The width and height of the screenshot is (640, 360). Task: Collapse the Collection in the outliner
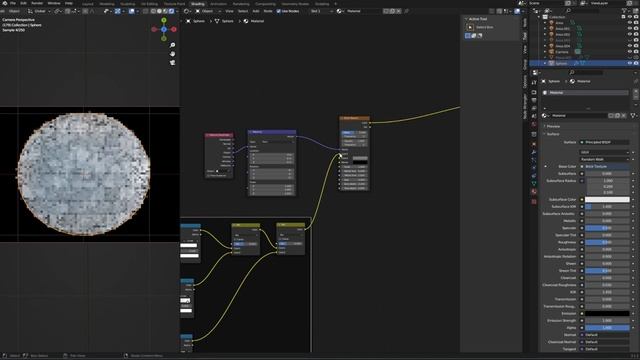click(x=539, y=17)
